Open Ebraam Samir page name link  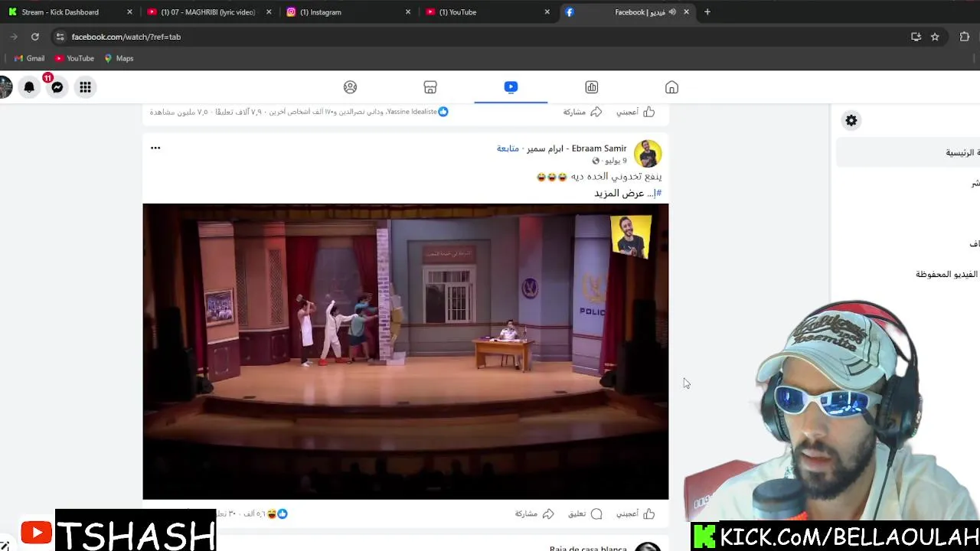coord(577,148)
